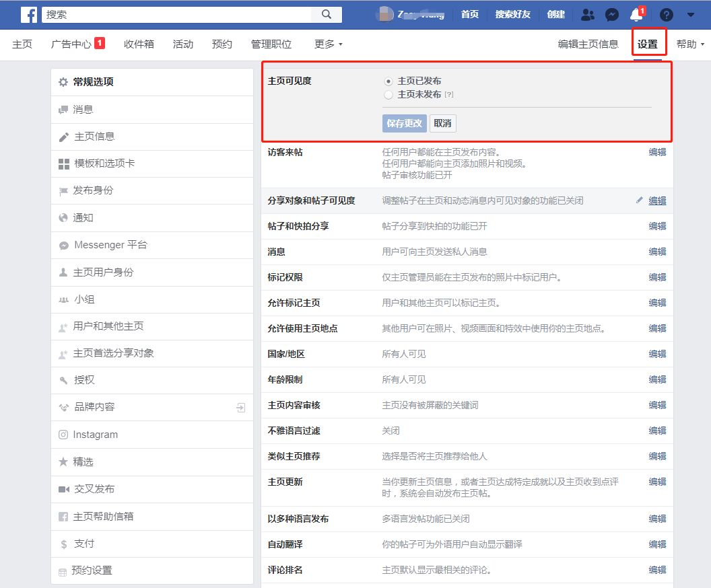This screenshot has height=588, width=711.
Task: Open 主页信息 pencil item in sidebar
Action: [x=152, y=137]
